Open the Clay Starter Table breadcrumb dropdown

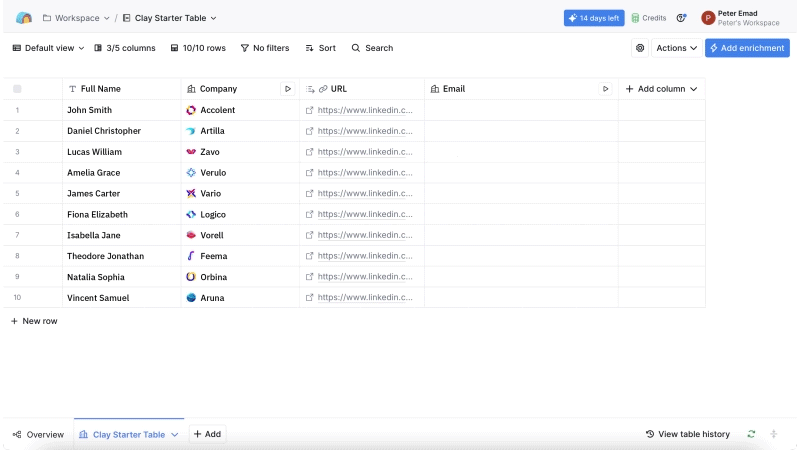(x=169, y=18)
